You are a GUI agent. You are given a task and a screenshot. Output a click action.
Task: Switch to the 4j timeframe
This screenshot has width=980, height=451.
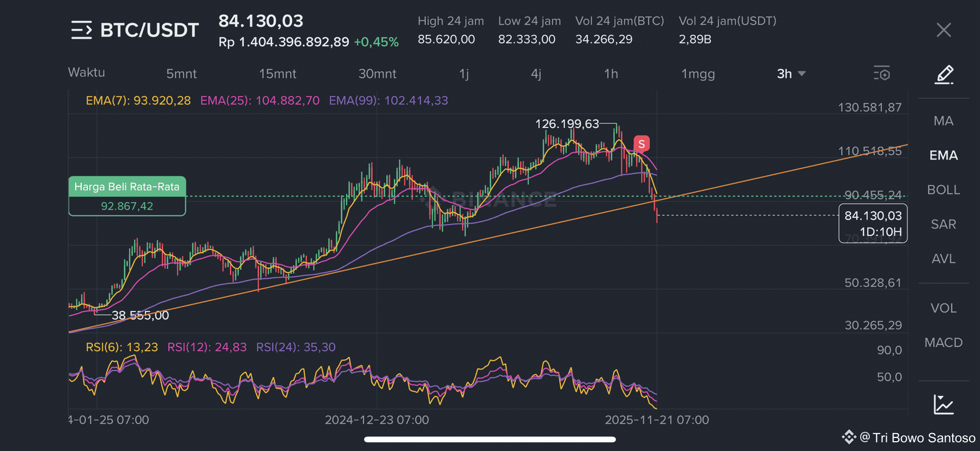[x=536, y=74]
